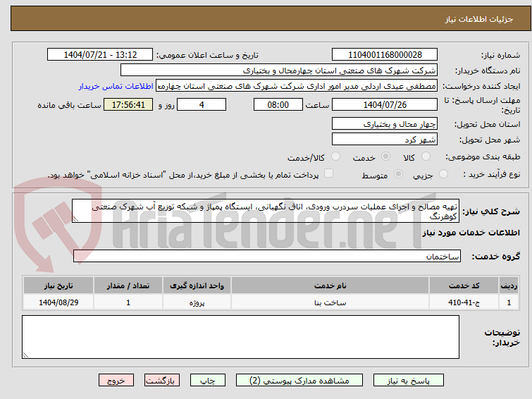532x399 pixels.
Task: Click the remaining time field 17:56:41
Action: pyautogui.click(x=128, y=104)
